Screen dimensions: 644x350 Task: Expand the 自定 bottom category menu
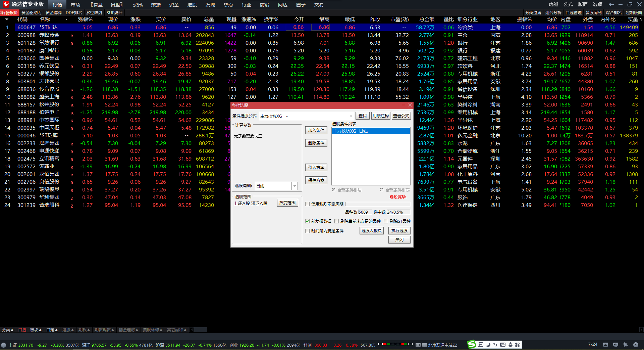point(52,330)
